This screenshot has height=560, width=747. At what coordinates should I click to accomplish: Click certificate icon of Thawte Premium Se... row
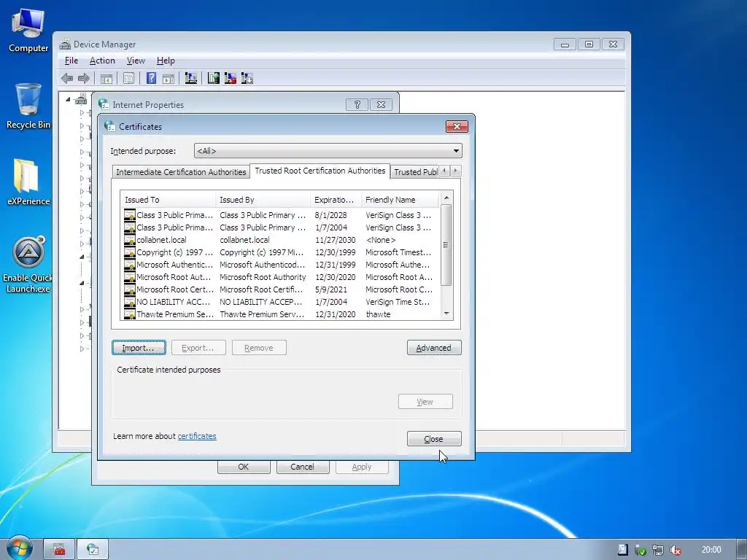tap(130, 314)
